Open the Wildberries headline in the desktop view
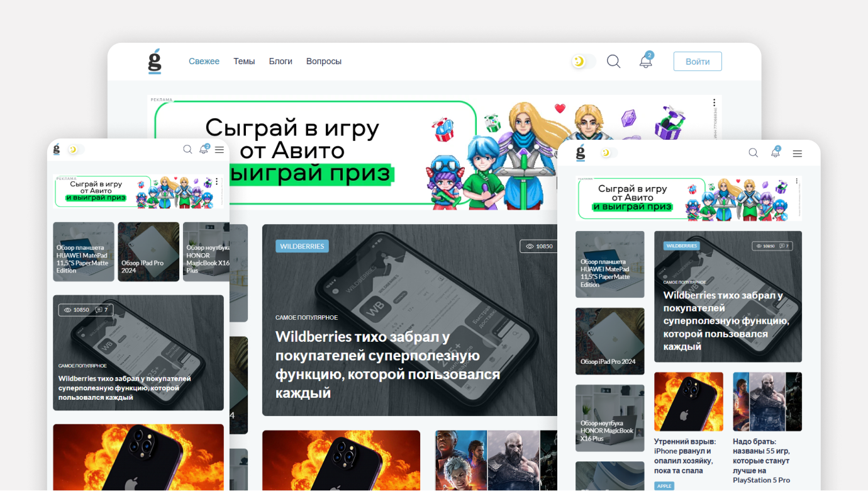Viewport: 868px width, 491px height. (387, 364)
